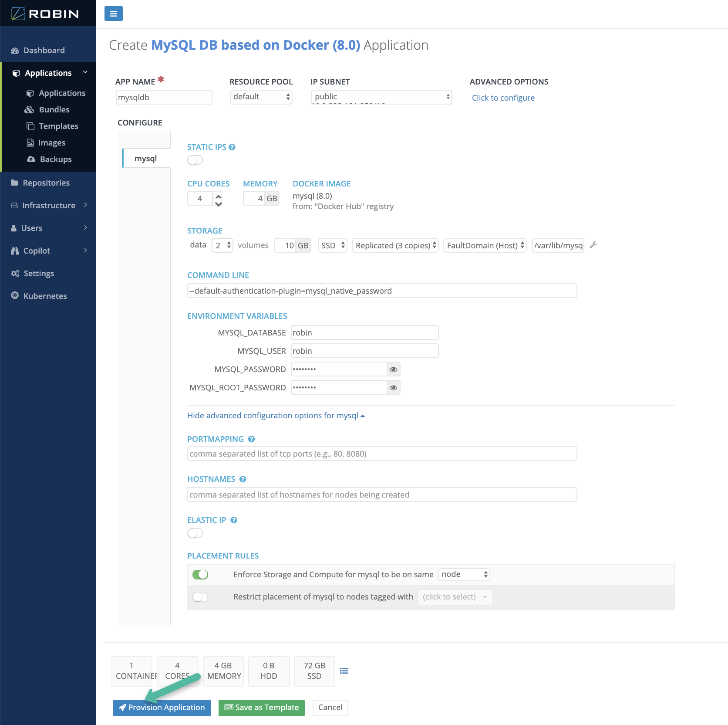Open the FaultDomain (Host) dropdown
Screen dimensions: 728x725
(x=485, y=246)
